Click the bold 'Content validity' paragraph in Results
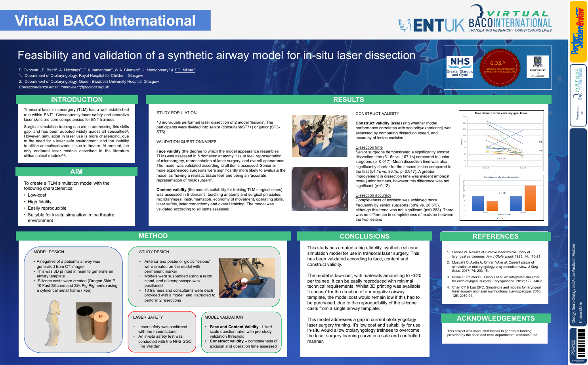 220,199
